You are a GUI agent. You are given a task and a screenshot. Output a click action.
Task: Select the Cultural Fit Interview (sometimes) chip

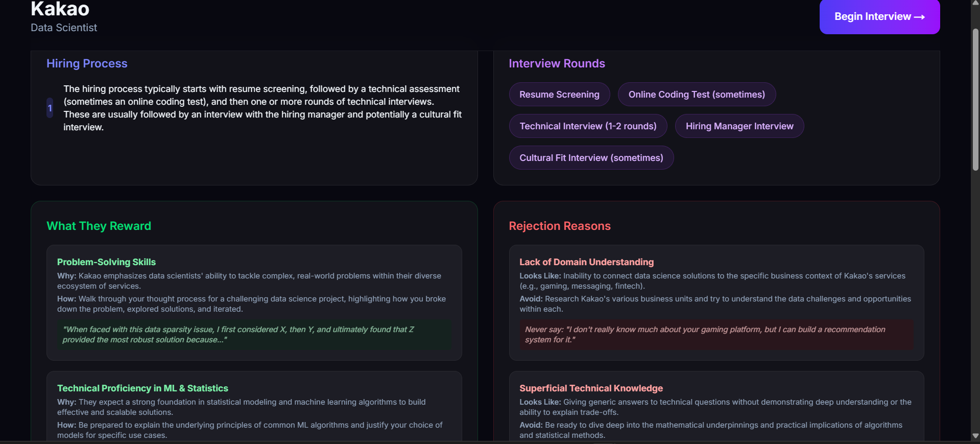click(591, 158)
